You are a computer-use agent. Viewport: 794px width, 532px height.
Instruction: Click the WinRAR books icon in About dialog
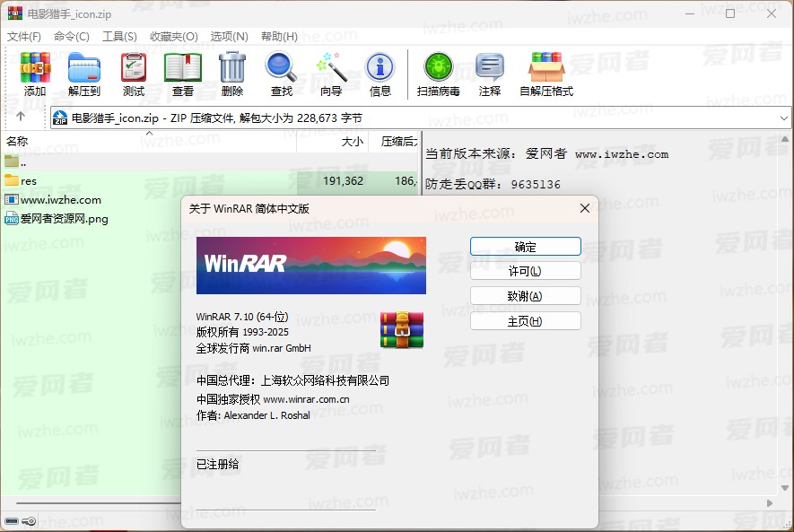point(402,330)
